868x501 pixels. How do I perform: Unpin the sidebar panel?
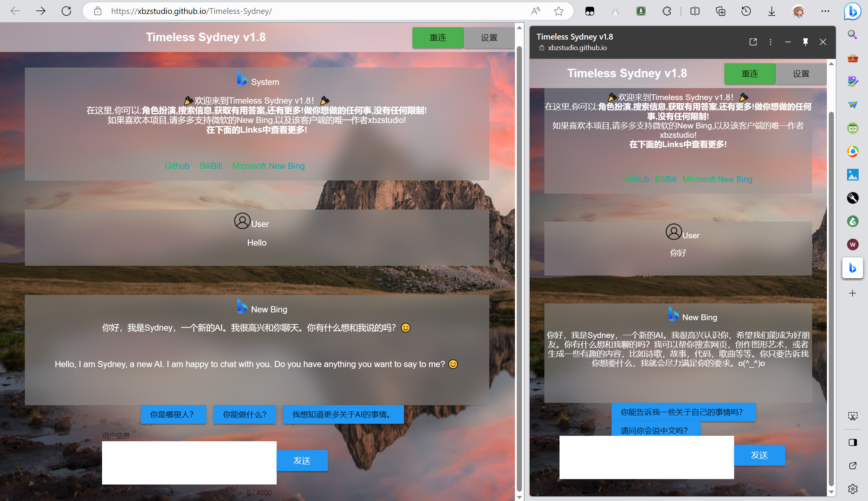[806, 42]
